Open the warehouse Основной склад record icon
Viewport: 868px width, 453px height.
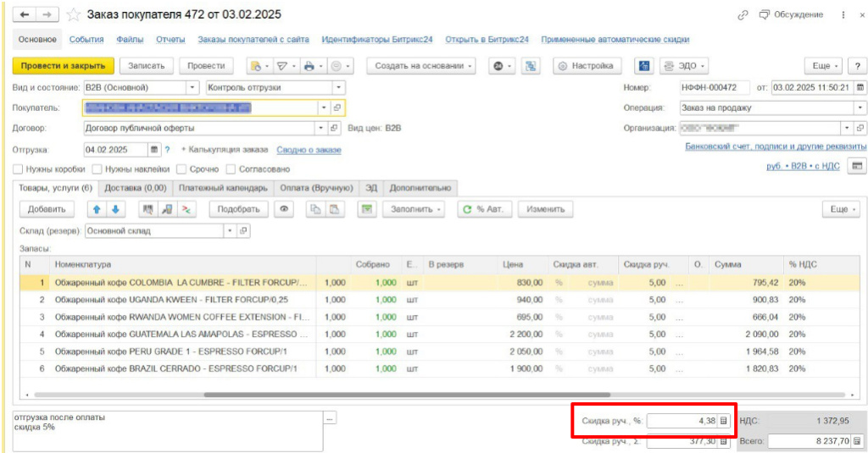click(243, 230)
